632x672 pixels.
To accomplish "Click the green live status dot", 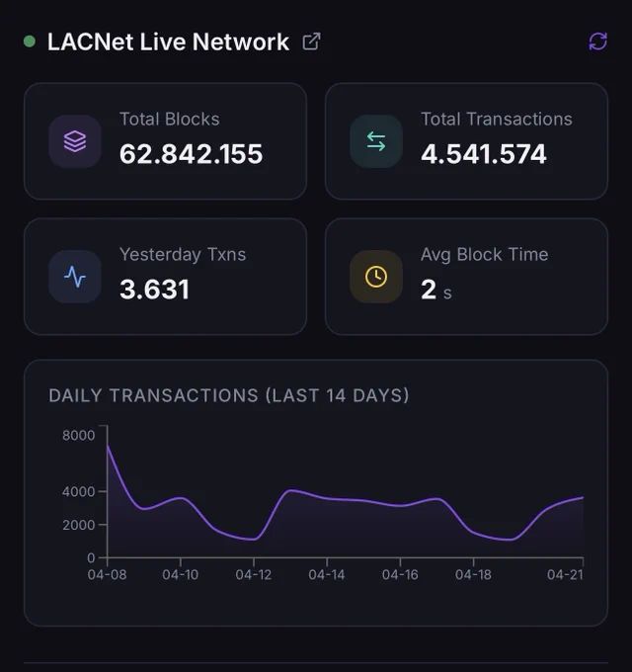I will tap(30, 42).
